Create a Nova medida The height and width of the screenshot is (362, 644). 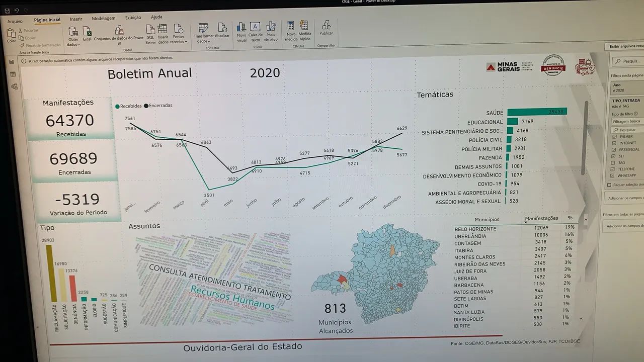pyautogui.click(x=291, y=31)
